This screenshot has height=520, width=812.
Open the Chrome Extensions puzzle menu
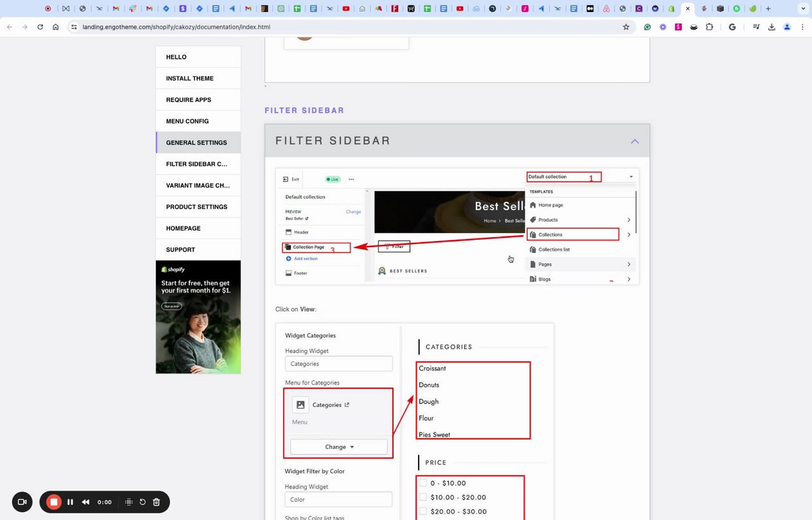709,27
